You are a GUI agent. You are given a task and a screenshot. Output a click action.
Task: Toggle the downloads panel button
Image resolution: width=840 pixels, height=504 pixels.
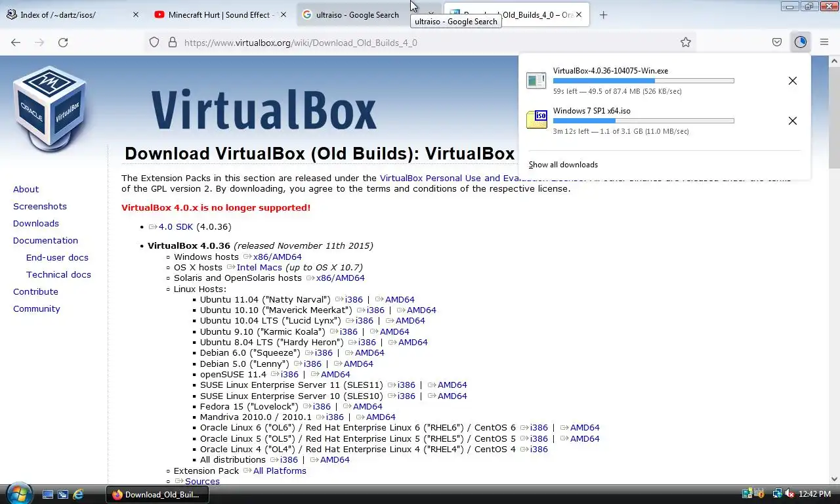coord(800,42)
